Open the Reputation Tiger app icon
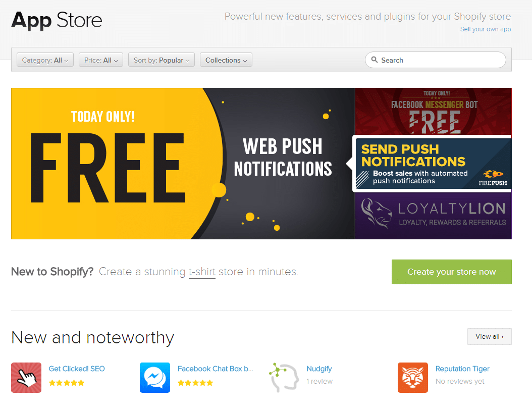The width and height of the screenshot is (532, 412). point(412,377)
